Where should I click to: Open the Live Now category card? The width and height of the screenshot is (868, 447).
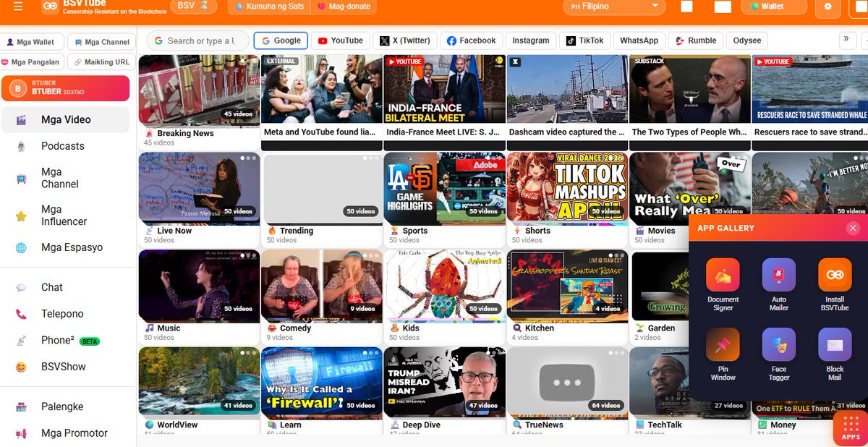pos(199,199)
